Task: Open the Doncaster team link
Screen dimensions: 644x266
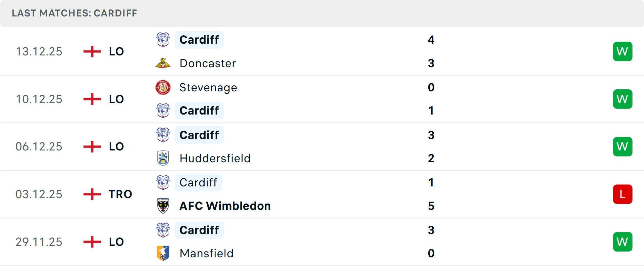Action: click(208, 63)
